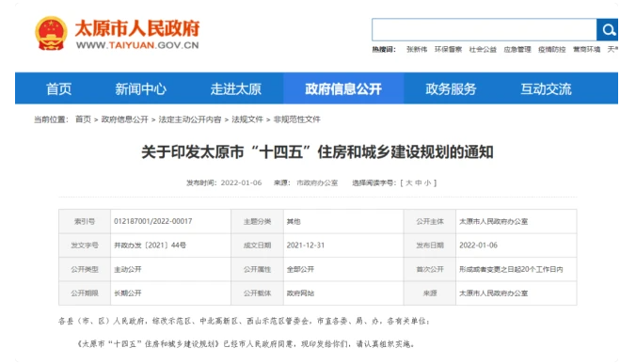Image resolution: width=636 pixels, height=364 pixels.
Task: Go to 走进太原 section
Action: tap(235, 88)
